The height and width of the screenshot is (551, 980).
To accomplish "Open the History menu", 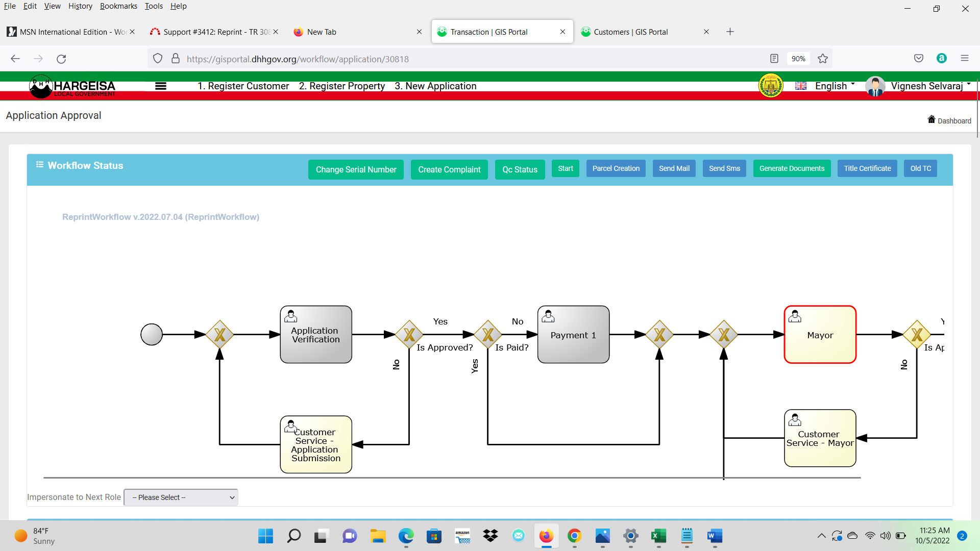I will [x=80, y=6].
